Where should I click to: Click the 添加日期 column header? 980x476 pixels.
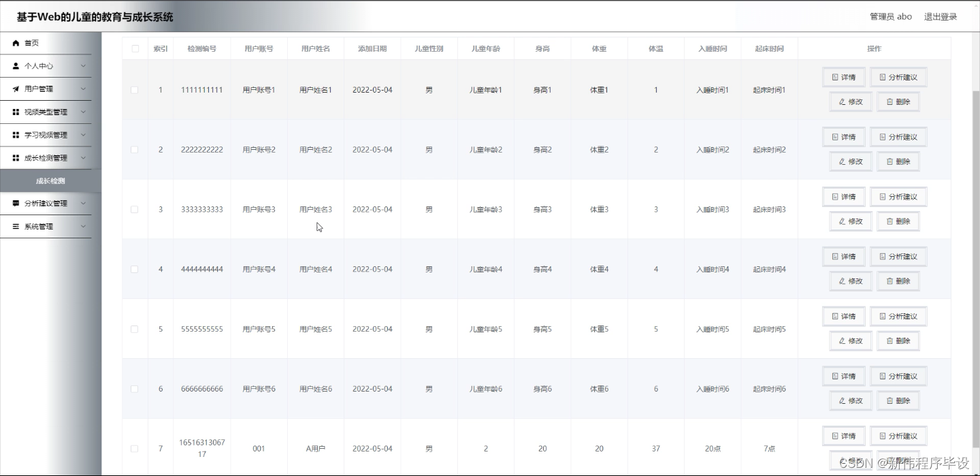(372, 48)
